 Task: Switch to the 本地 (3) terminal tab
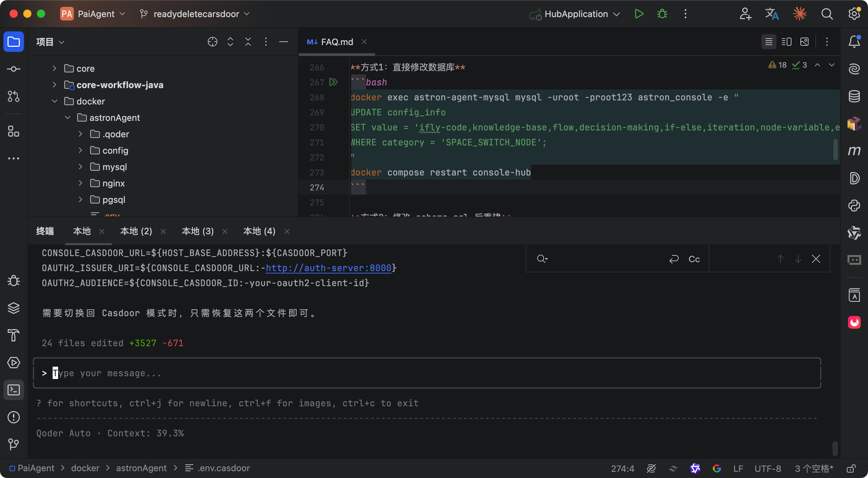click(198, 231)
